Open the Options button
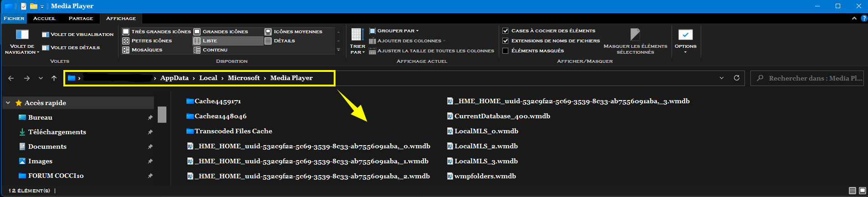Viewport: 868px width, 197px height. pyautogui.click(x=685, y=41)
